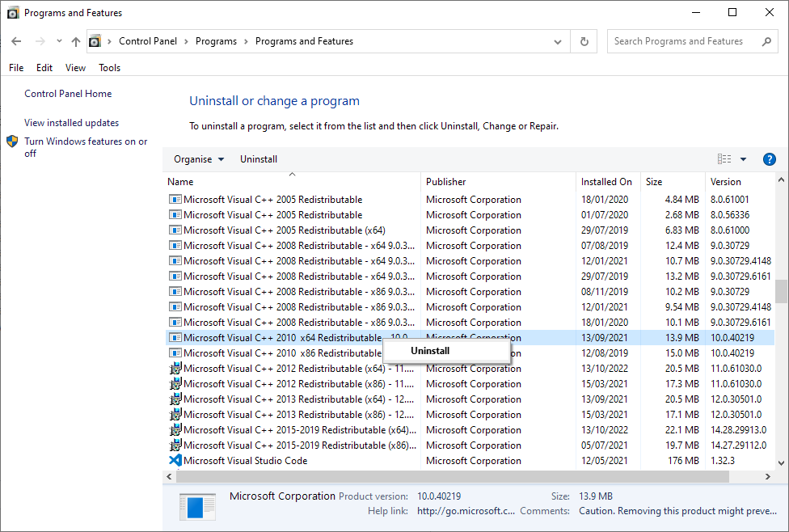Sort by the Size column header
The width and height of the screenshot is (789, 532).
(673, 182)
